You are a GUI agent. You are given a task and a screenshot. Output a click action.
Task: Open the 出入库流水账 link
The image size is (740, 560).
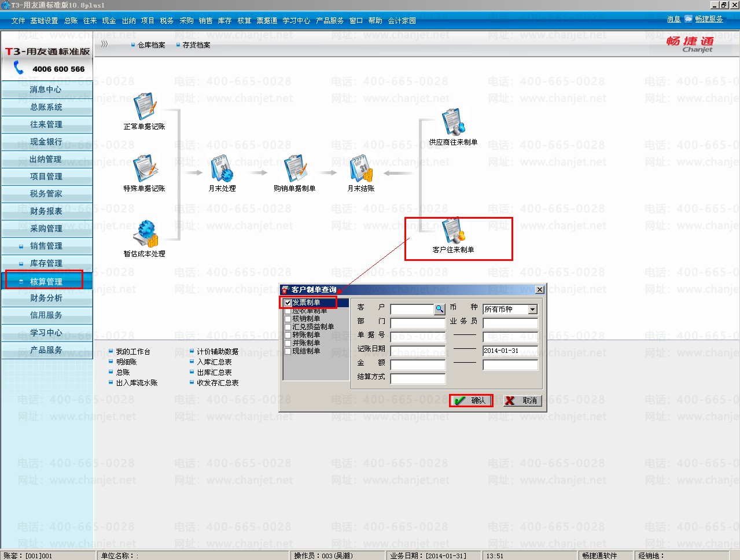[137, 383]
